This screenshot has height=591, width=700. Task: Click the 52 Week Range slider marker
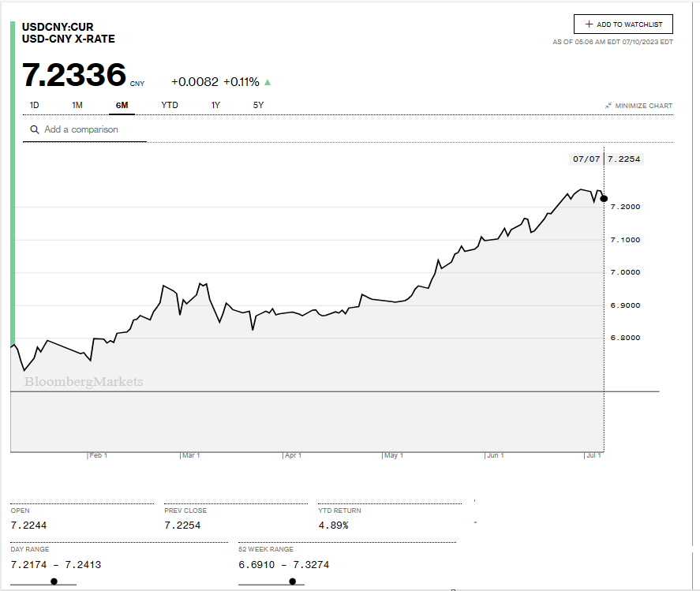coord(292,582)
